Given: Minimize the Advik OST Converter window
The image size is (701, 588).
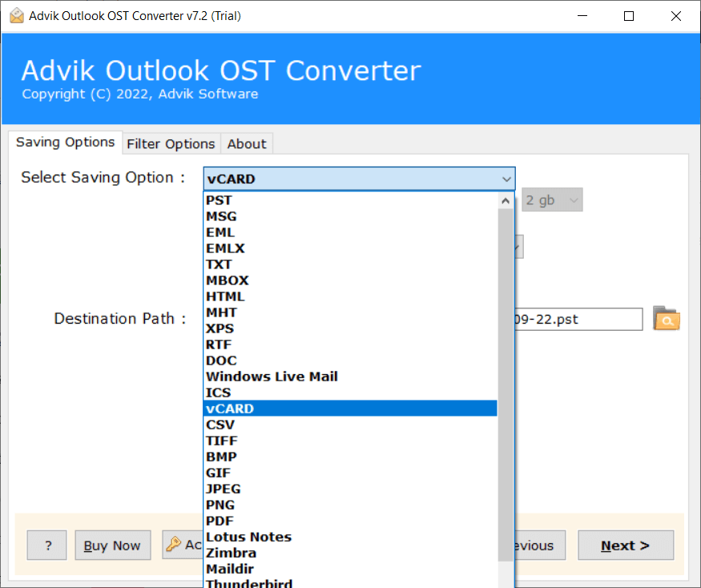Looking at the screenshot, I should click(x=582, y=16).
